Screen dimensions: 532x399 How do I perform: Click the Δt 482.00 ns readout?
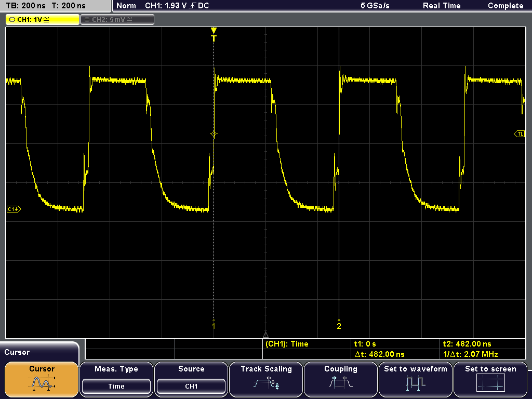pos(379,354)
